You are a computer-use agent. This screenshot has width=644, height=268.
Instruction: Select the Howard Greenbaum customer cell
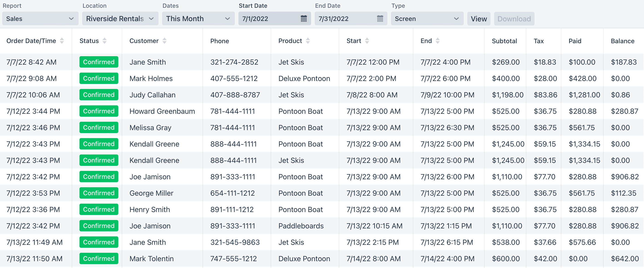tap(162, 111)
